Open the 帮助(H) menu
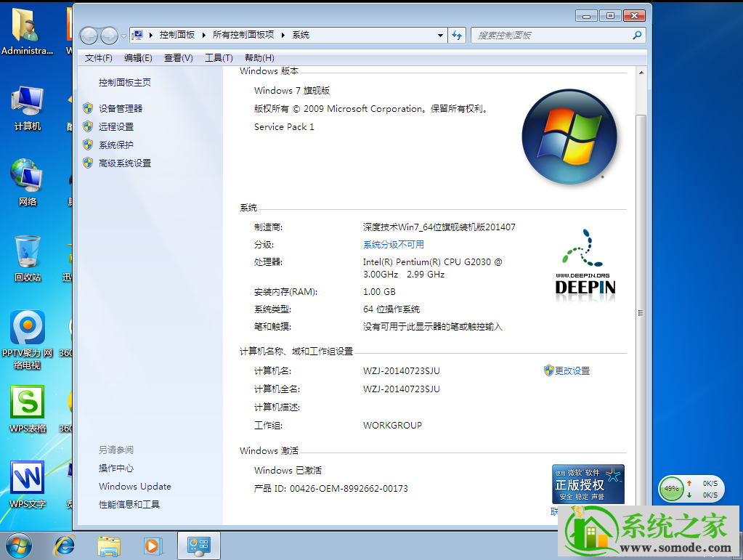743x560 pixels. coord(259,58)
